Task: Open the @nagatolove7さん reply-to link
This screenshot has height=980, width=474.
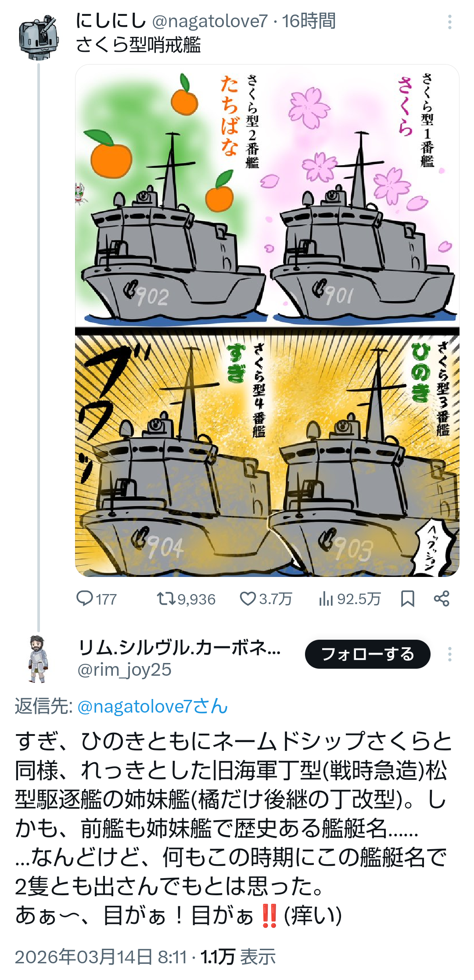Action: click(152, 706)
